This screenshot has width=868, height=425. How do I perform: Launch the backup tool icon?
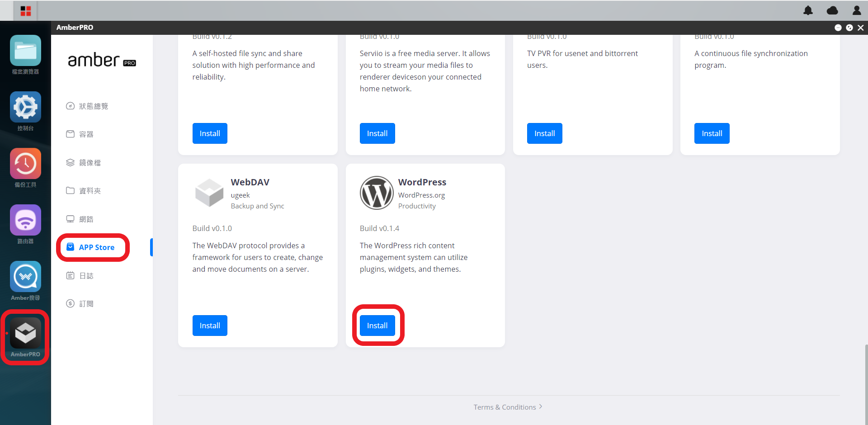[x=25, y=164]
